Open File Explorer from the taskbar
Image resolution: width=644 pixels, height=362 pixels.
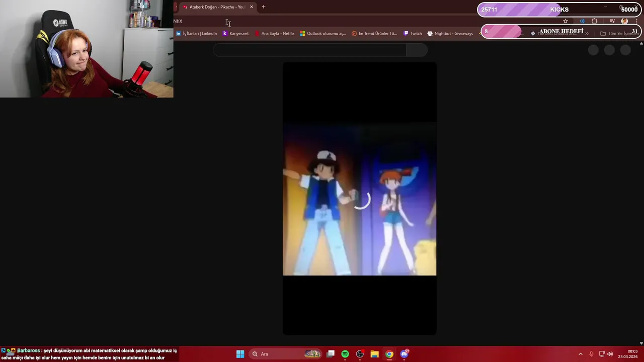tap(374, 354)
